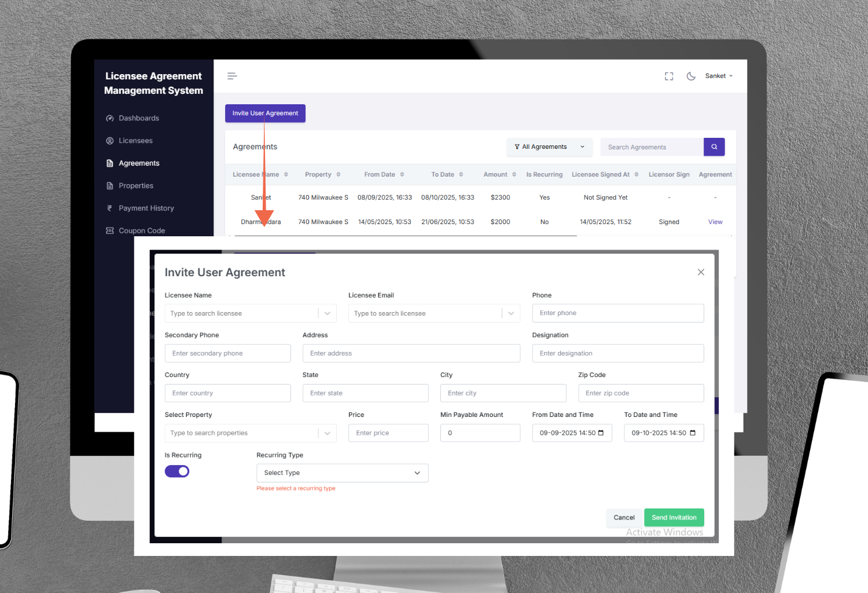Open Licensees in the sidebar

(x=135, y=141)
